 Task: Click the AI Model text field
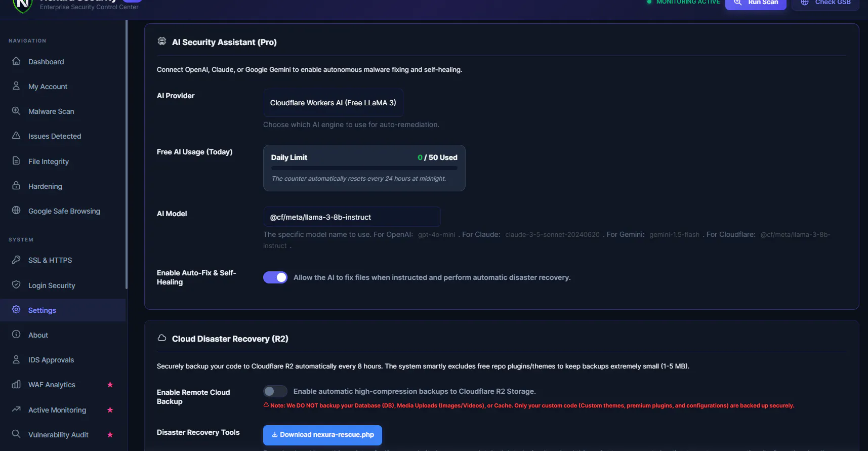(352, 217)
